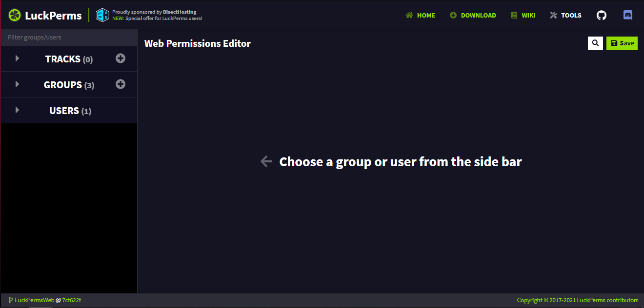This screenshot has height=308, width=644.
Task: Open the Discord icon link
Action: (628, 15)
